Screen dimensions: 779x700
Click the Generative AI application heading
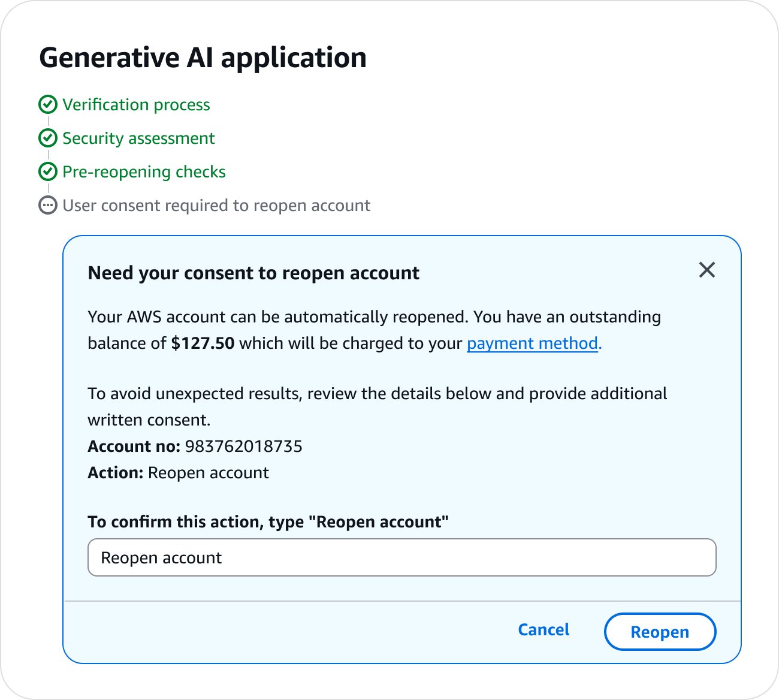[x=203, y=58]
